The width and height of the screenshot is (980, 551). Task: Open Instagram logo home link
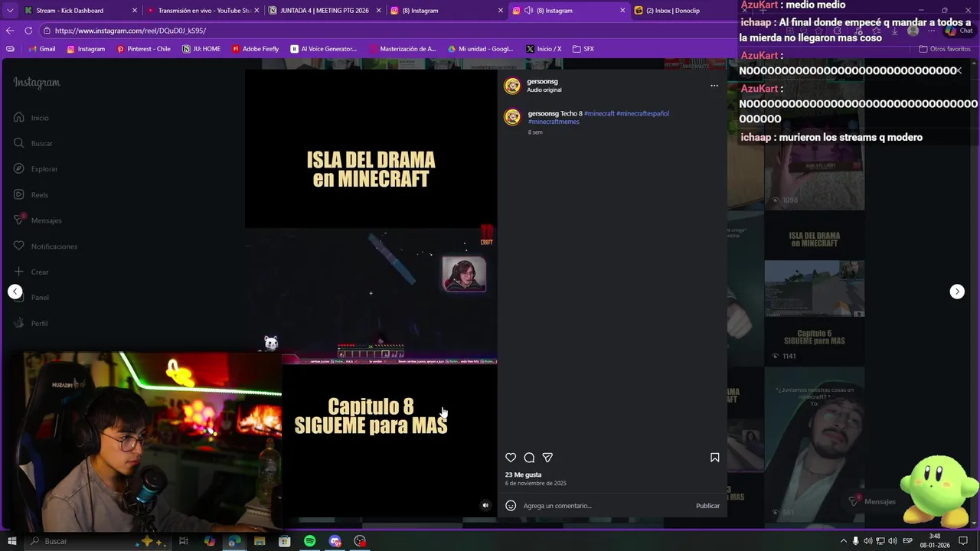coord(37,83)
